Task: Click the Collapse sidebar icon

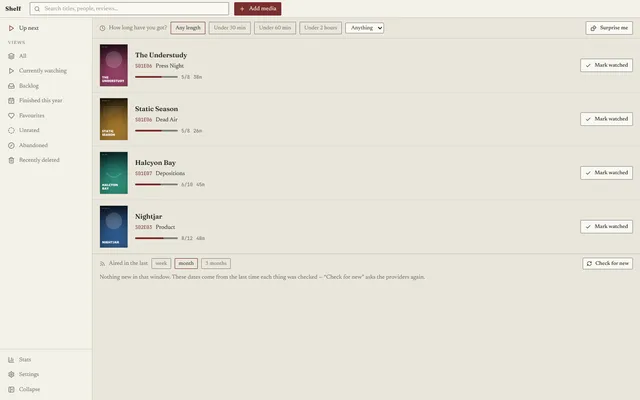Action: coord(11,389)
